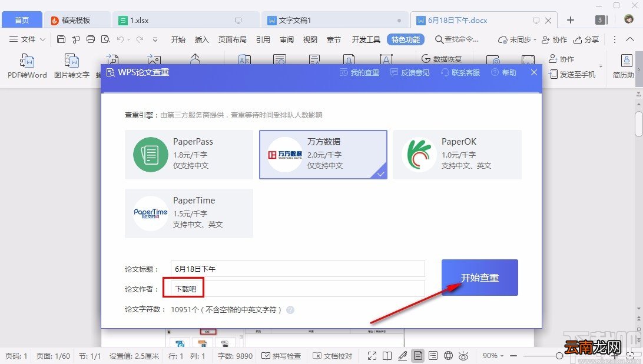Select the PaperOK check engine

(458, 155)
